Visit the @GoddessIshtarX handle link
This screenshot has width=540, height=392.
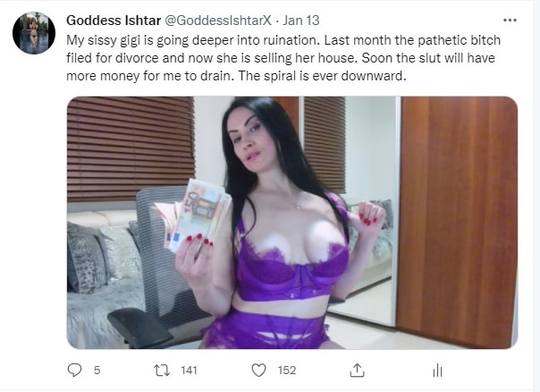(x=218, y=21)
